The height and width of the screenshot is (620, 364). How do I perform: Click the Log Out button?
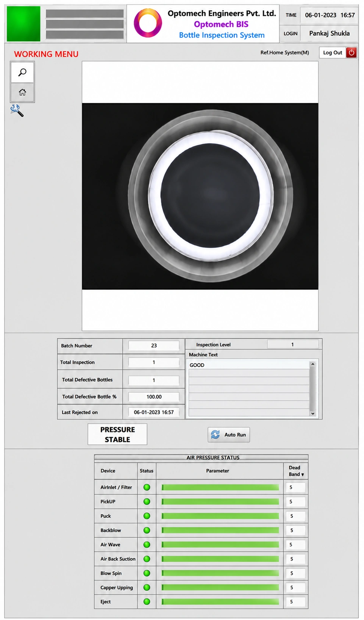point(333,53)
